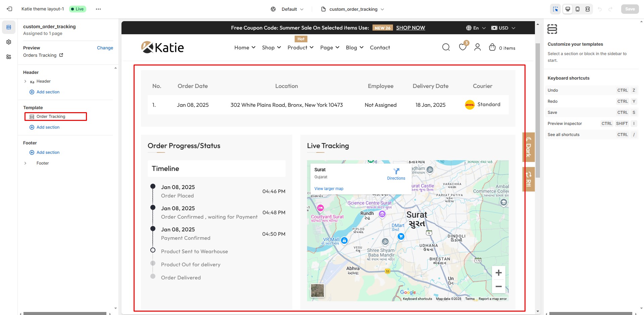This screenshot has height=315, width=644.
Task: Toggle the Dark mode side tab
Action: [x=528, y=147]
